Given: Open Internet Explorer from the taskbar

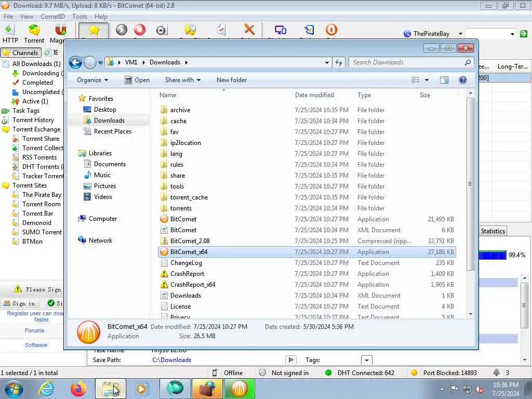Looking at the screenshot, I should (46, 389).
